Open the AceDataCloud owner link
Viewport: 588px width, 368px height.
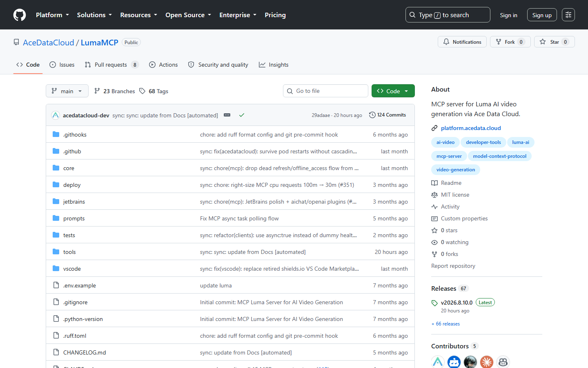pos(49,43)
